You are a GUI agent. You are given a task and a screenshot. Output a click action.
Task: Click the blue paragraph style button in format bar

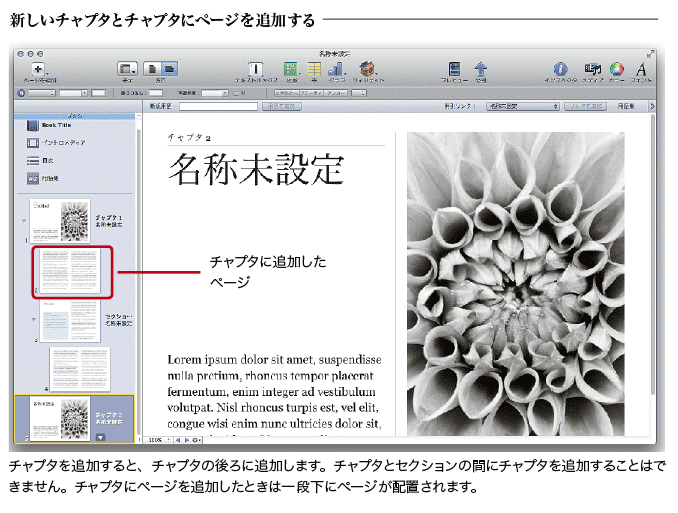(21, 93)
